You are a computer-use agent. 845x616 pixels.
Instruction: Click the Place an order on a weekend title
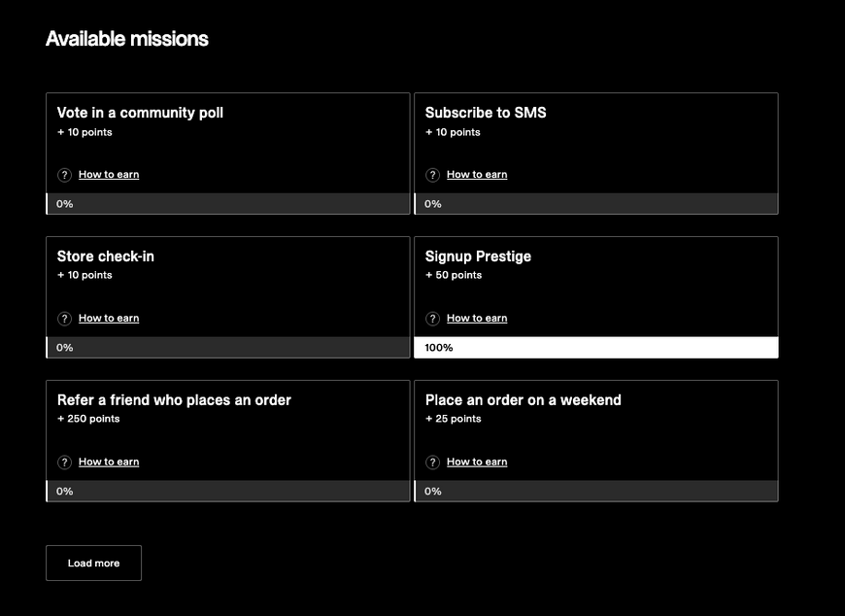523,400
